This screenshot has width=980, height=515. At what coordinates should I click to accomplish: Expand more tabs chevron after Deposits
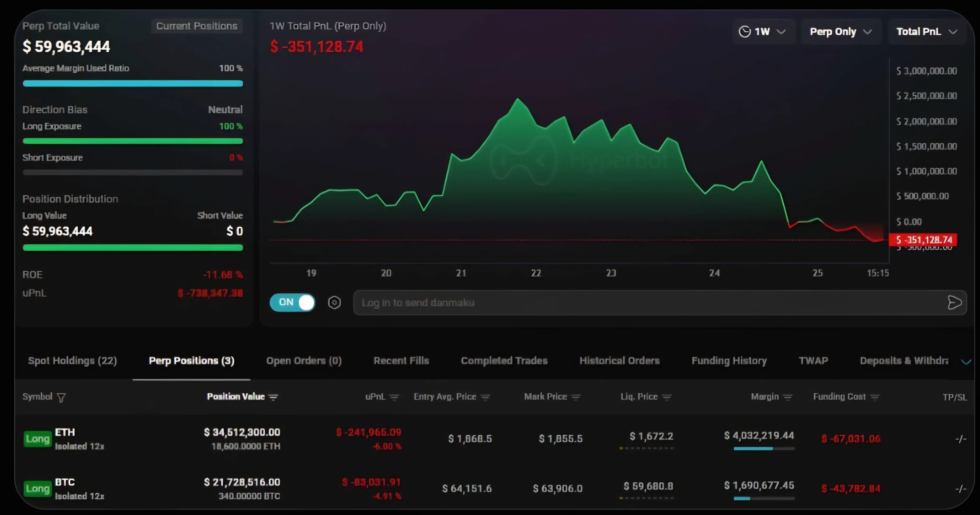pos(966,361)
